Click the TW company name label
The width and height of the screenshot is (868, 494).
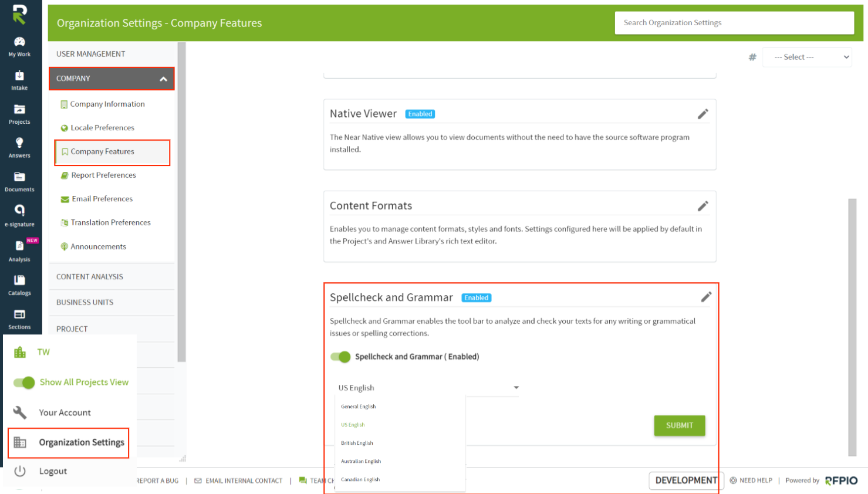pos(43,352)
